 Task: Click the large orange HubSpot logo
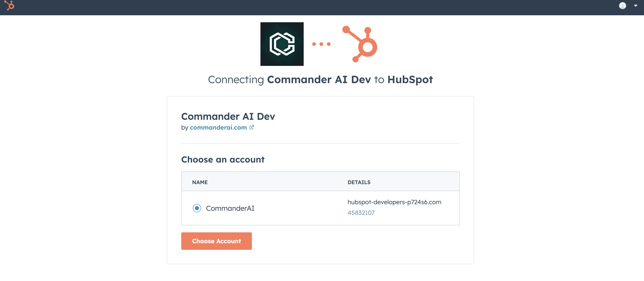click(x=360, y=44)
